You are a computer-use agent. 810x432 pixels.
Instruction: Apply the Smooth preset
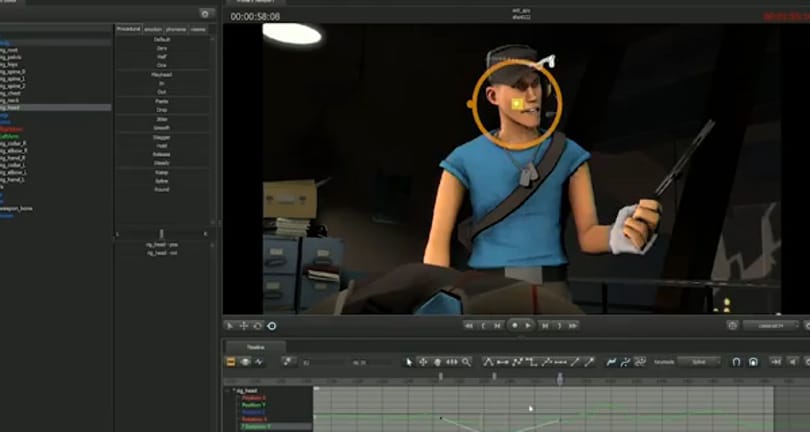[x=162, y=128]
